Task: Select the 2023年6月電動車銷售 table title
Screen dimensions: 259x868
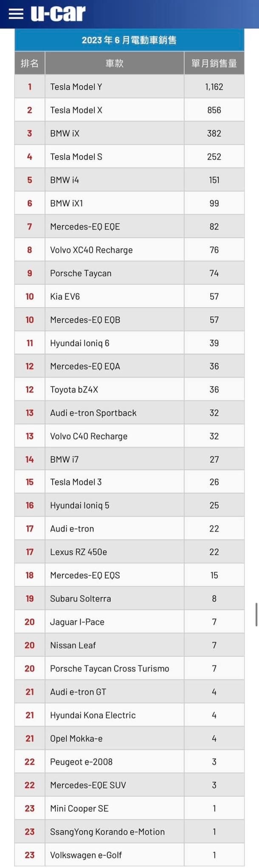Action: [x=129, y=40]
